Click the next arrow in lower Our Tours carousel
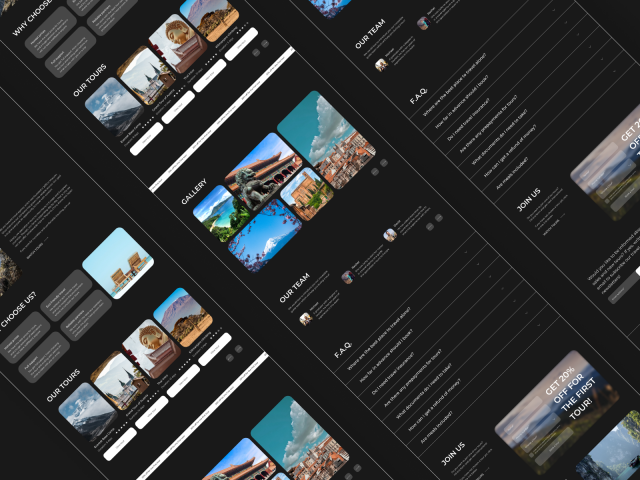Viewport: 640px width, 480px height. pos(239,349)
